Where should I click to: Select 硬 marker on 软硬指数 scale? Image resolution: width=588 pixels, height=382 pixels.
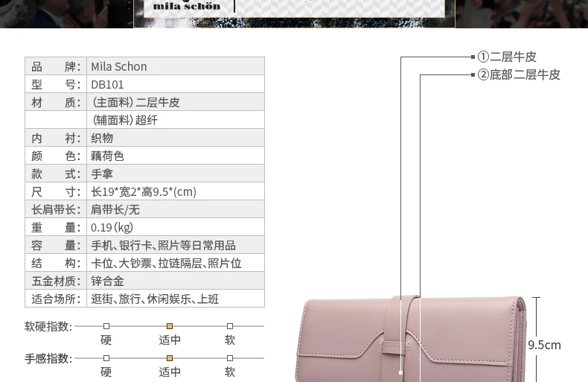106,326
